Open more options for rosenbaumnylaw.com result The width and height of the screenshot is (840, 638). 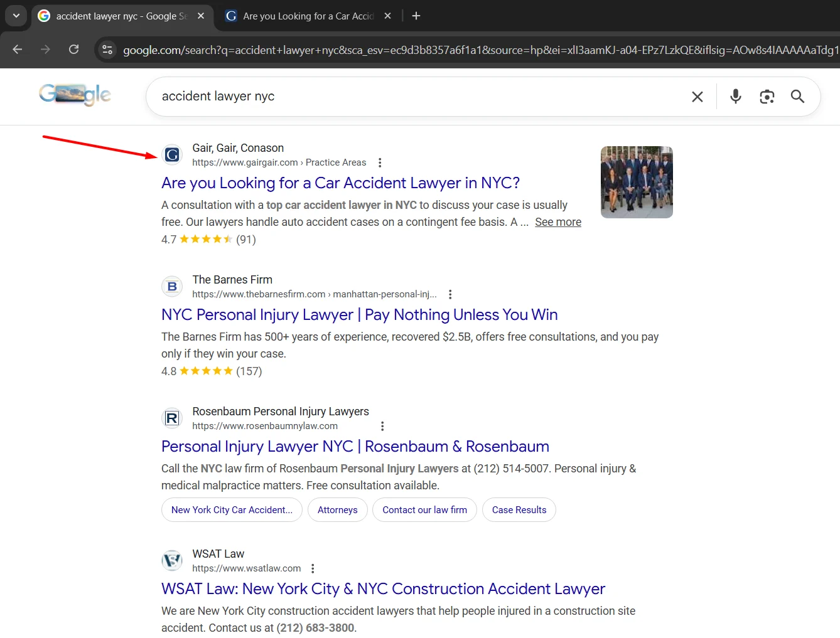click(382, 426)
